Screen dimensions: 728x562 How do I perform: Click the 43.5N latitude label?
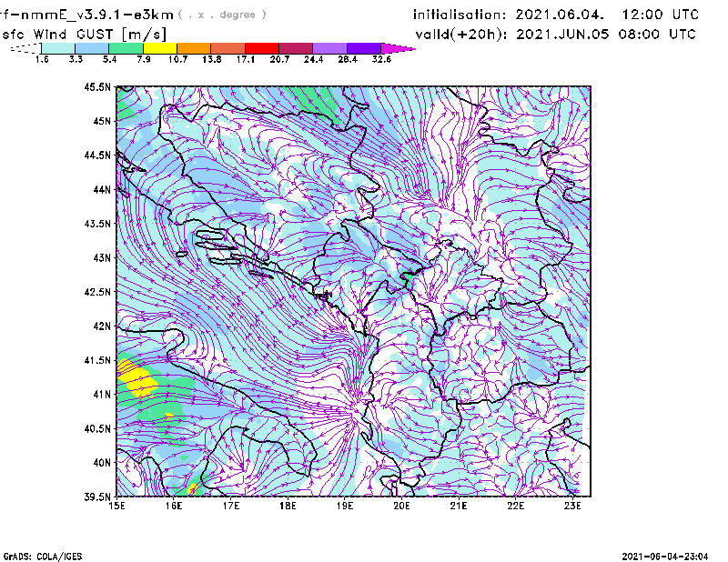click(97, 224)
